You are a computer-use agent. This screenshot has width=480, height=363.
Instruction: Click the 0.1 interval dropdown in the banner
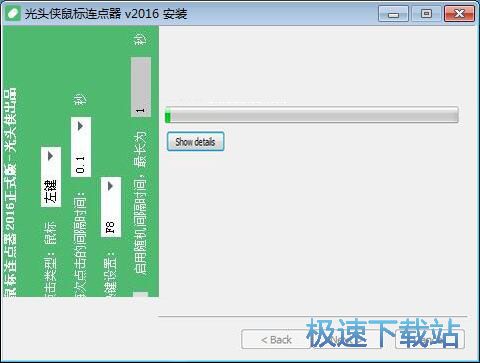point(81,147)
